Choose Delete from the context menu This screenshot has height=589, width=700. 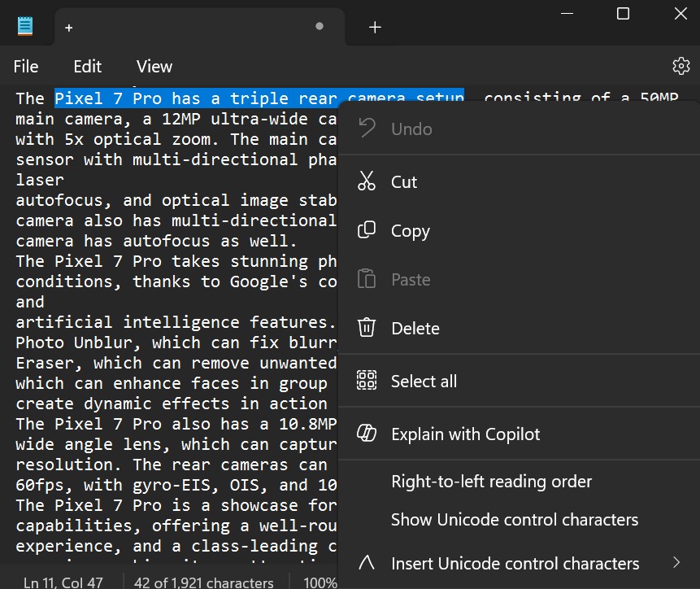[x=520, y=328]
